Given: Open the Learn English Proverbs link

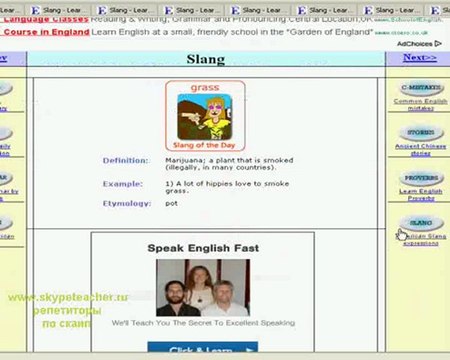Looking at the screenshot, I should coord(421,195).
